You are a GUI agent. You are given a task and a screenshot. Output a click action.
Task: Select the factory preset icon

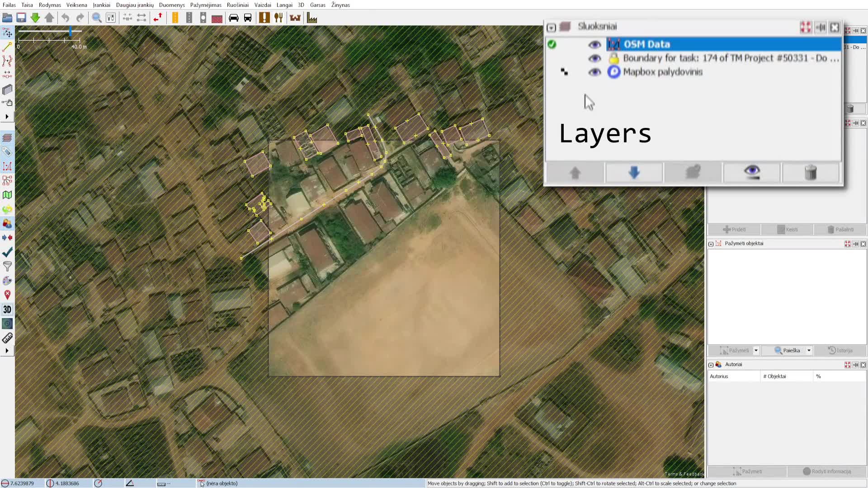(x=312, y=18)
